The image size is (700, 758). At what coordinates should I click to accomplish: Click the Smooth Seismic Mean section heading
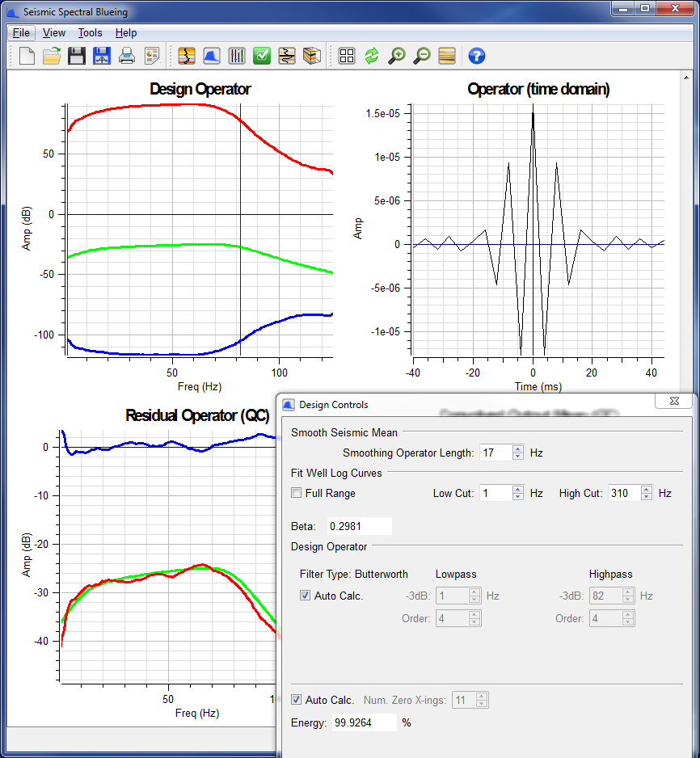pyautogui.click(x=344, y=432)
